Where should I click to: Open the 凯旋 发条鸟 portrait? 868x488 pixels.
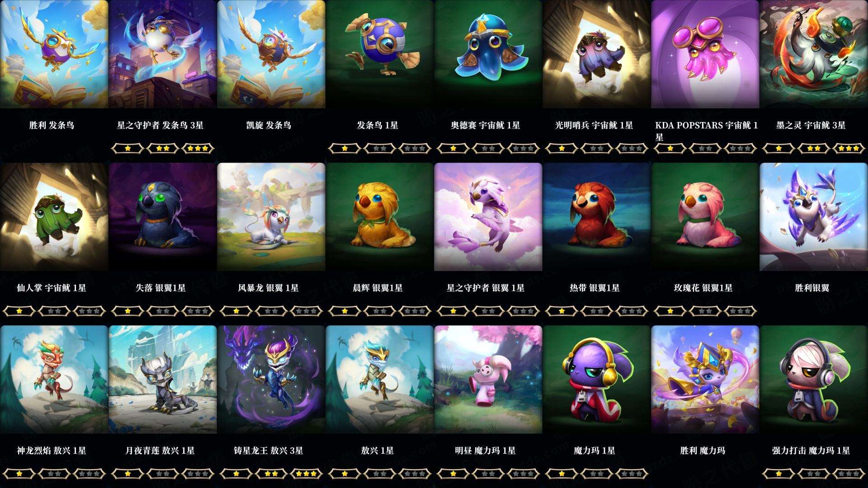point(271,54)
